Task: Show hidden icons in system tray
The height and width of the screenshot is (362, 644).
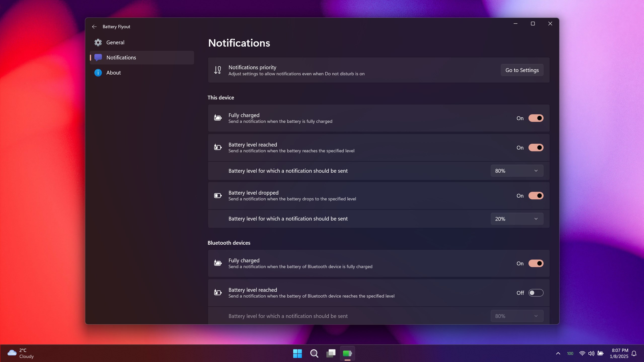Action: (558, 353)
